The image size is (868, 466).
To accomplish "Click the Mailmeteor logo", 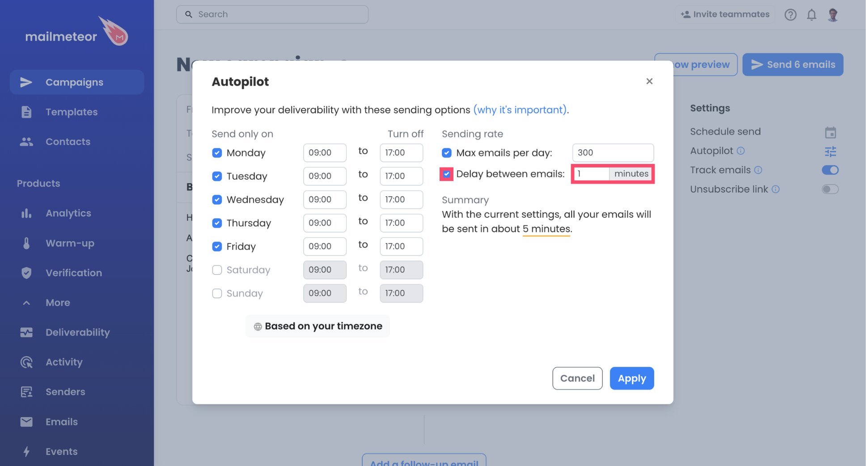I will click(76, 32).
